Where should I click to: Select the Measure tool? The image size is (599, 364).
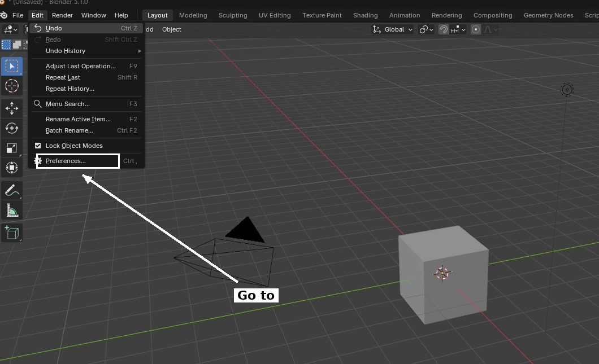pyautogui.click(x=12, y=210)
